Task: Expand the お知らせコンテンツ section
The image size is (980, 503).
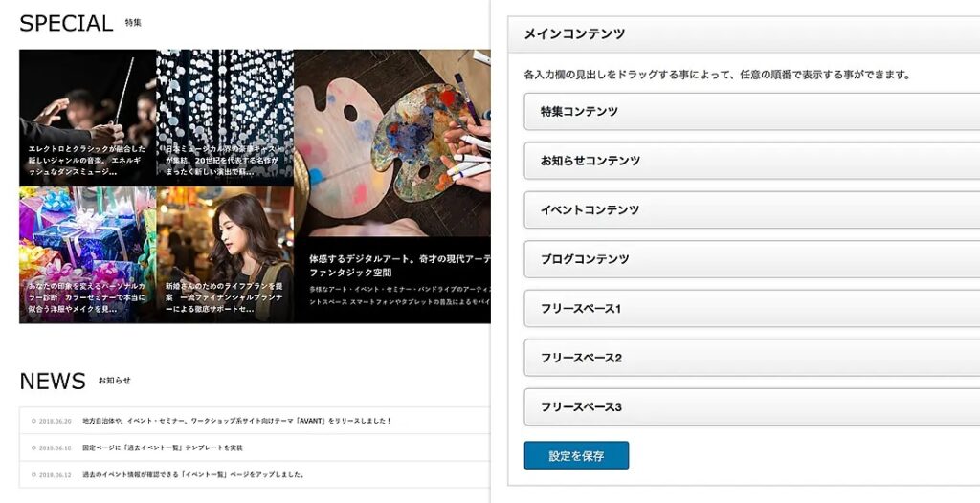Action: click(x=752, y=161)
